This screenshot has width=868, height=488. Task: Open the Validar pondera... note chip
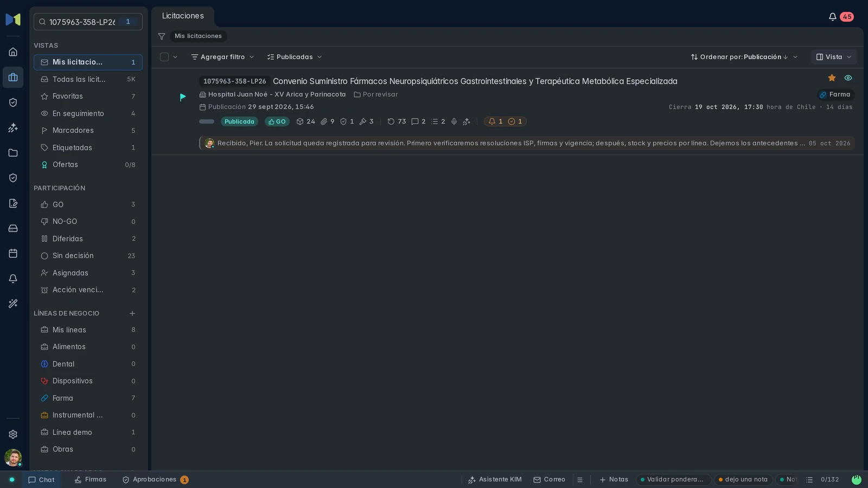673,480
